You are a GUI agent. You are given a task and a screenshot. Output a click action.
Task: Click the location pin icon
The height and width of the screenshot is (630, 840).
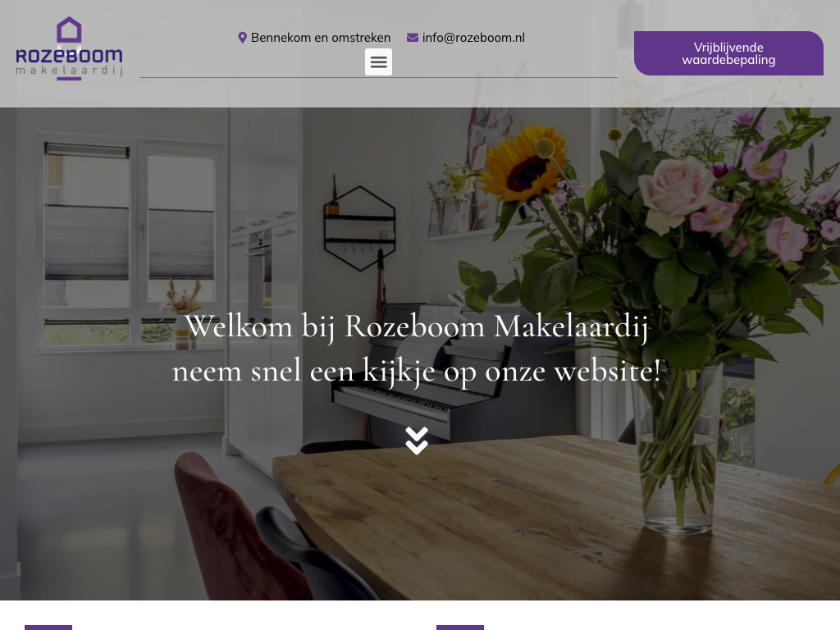click(242, 38)
